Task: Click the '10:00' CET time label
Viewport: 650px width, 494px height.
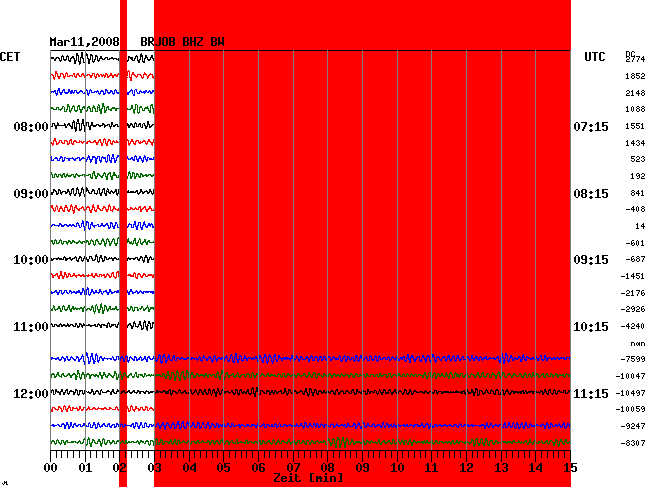Action: (x=31, y=260)
